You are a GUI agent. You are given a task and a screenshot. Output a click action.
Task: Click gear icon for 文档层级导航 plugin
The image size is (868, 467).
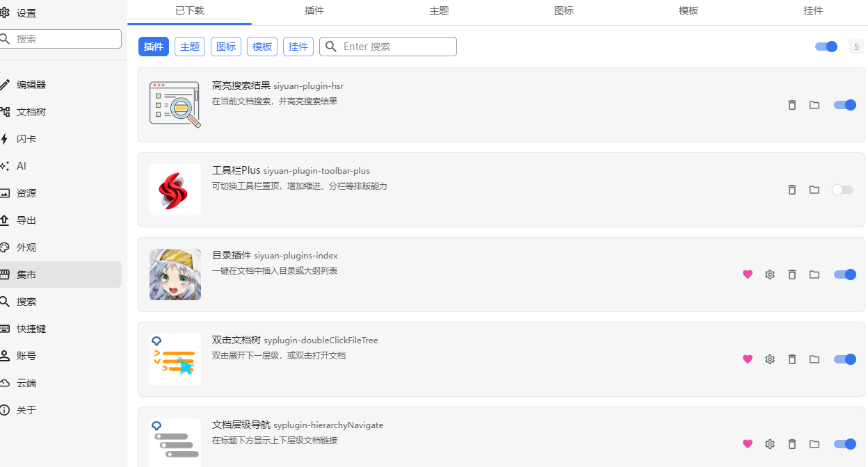(769, 444)
